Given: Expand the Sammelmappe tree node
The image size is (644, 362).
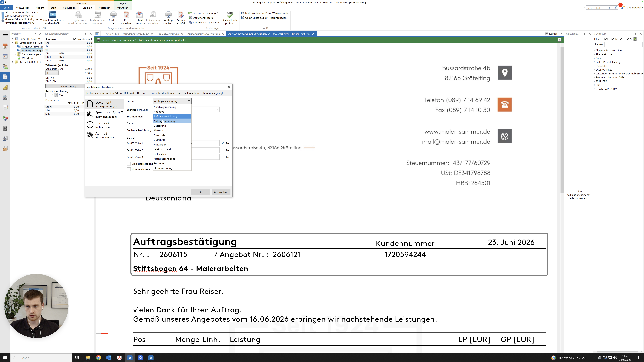Looking at the screenshot, I should point(15,54).
